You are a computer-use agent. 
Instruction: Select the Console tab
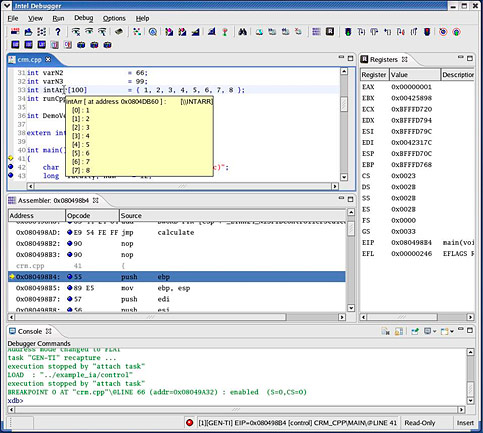[x=30, y=331]
